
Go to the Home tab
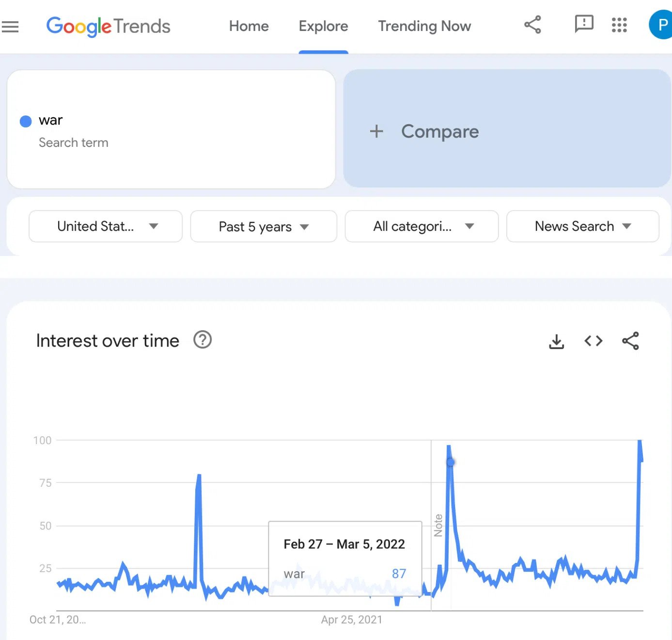pos(249,26)
